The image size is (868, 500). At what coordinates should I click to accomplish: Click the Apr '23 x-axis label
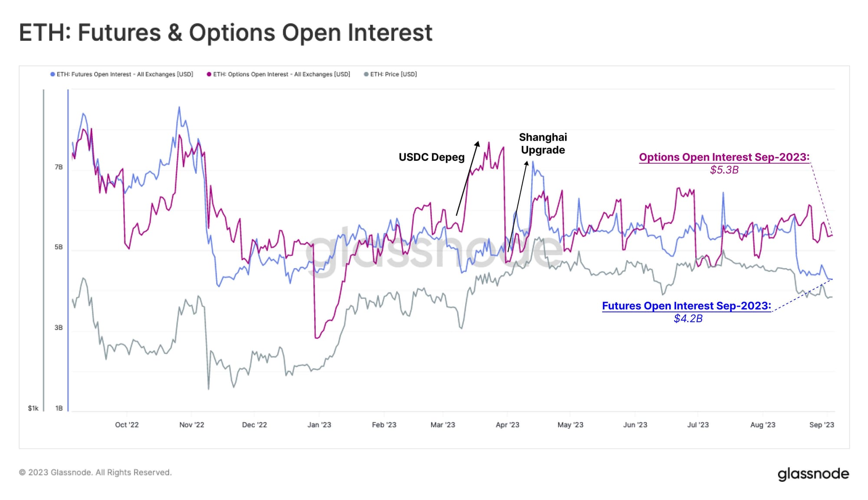point(507,425)
